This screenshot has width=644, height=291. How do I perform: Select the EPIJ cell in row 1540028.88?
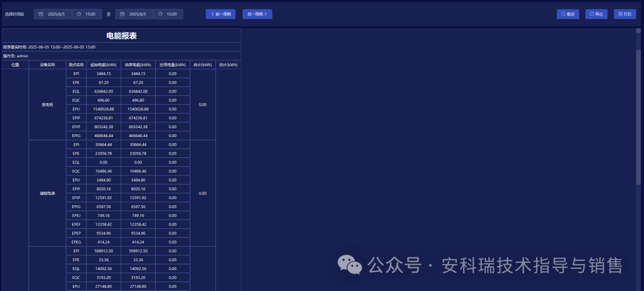[x=76, y=109]
